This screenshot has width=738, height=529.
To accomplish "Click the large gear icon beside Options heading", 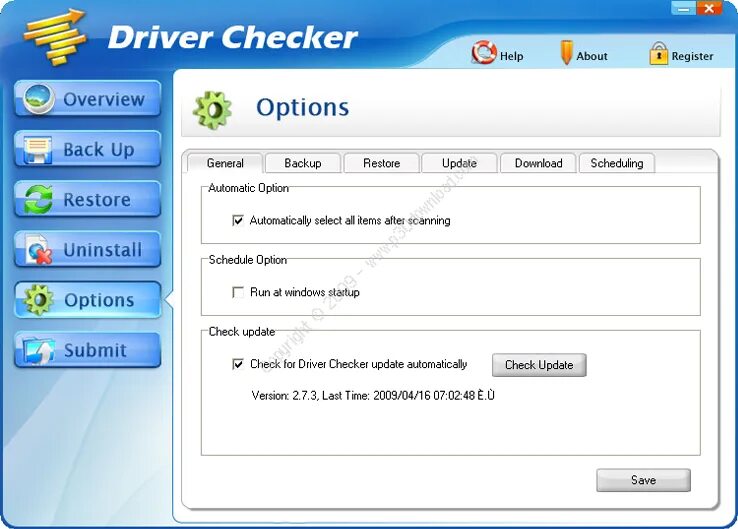I will 212,110.
